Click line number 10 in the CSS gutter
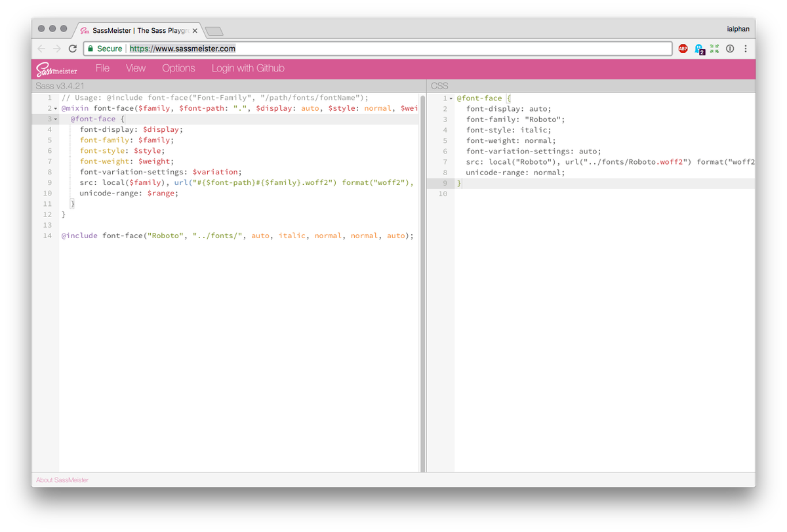787x532 pixels. click(x=442, y=194)
